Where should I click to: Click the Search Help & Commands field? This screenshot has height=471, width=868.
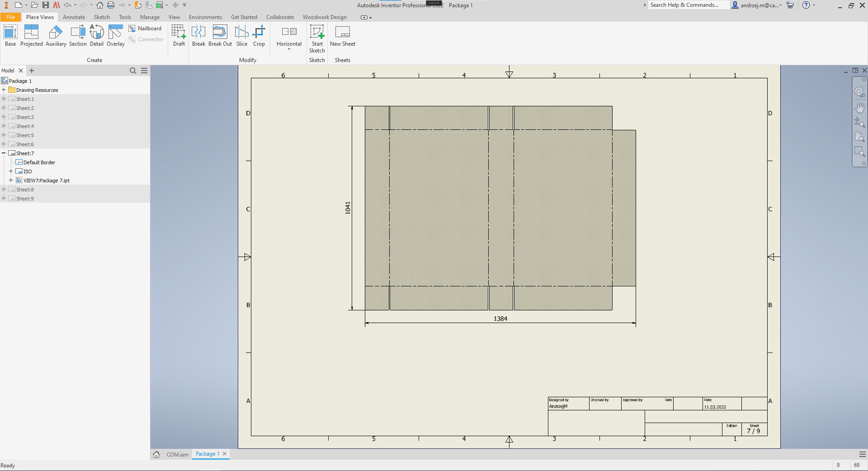687,5
